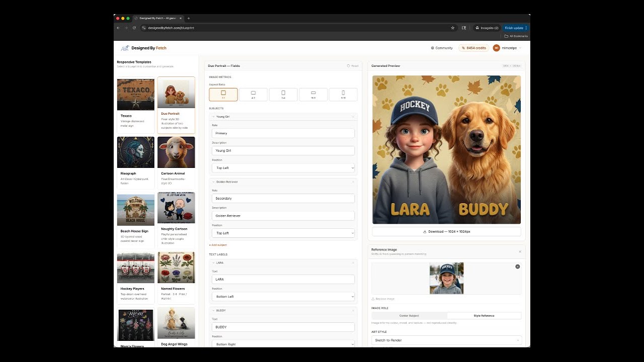Open Bottom Right position dropdown for BUDDY
This screenshot has height=362, width=644.
[283, 344]
